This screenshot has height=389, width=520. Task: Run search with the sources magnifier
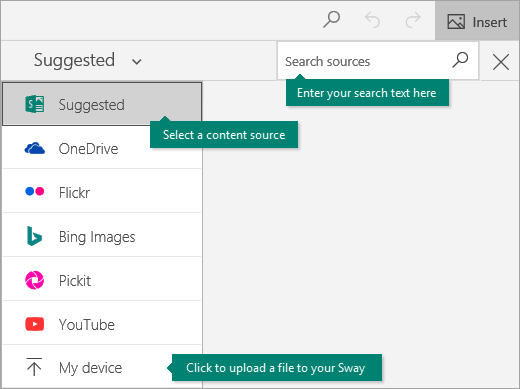click(x=460, y=60)
